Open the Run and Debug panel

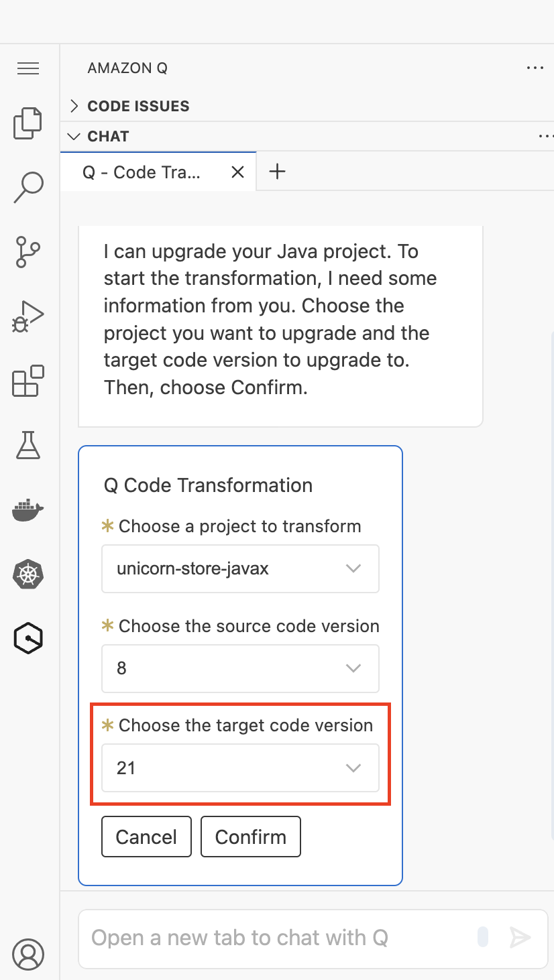coord(27,315)
